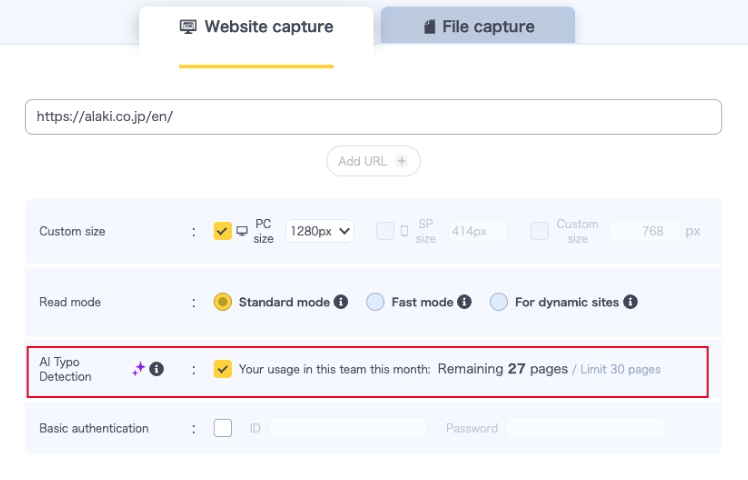Image resolution: width=748 pixels, height=480 pixels.
Task: Click the 'Limit 30 pages' text
Action: 620,369
